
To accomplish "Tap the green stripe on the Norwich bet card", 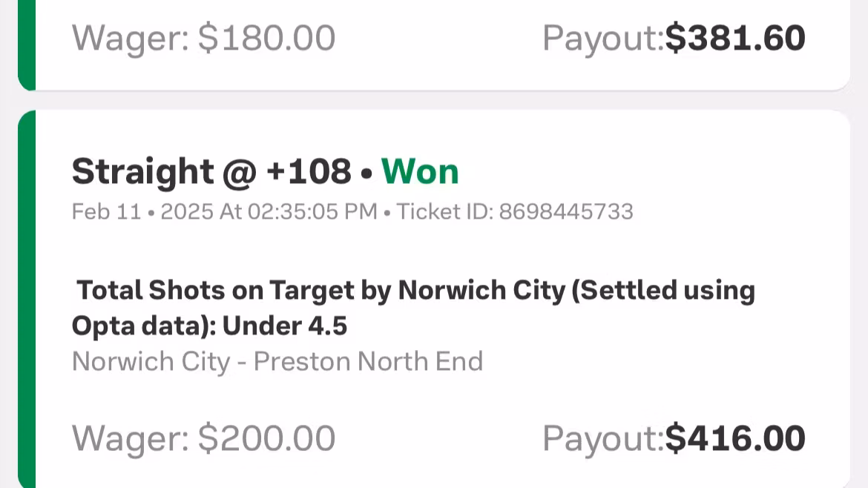I will click(x=27, y=297).
